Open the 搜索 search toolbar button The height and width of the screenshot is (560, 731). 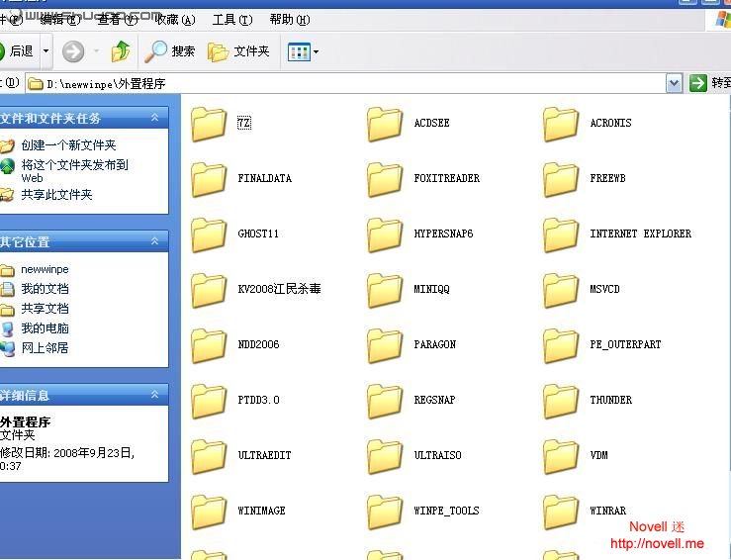[x=169, y=51]
